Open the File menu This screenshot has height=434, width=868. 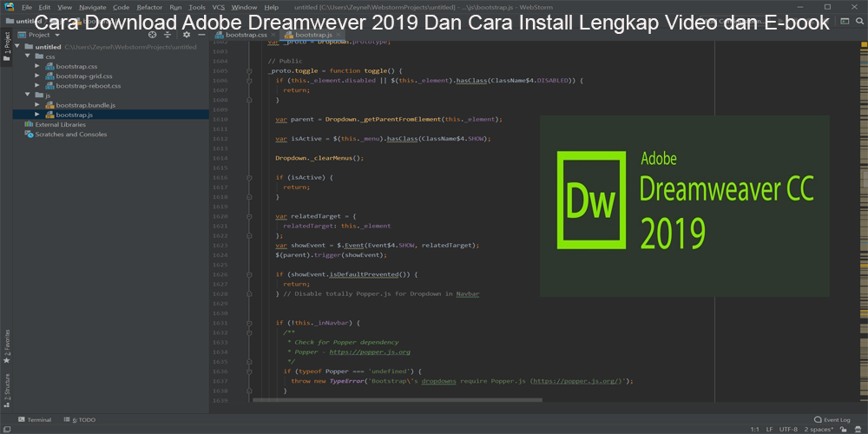click(27, 7)
